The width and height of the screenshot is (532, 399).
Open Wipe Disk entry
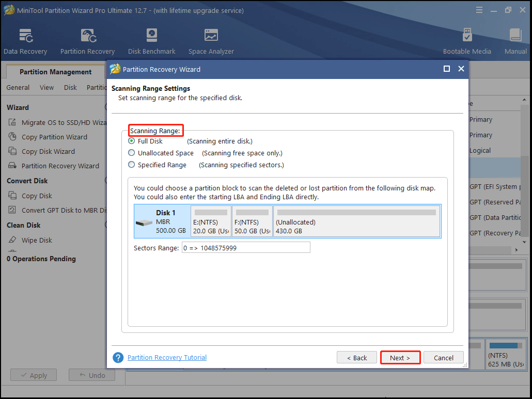[x=37, y=240]
